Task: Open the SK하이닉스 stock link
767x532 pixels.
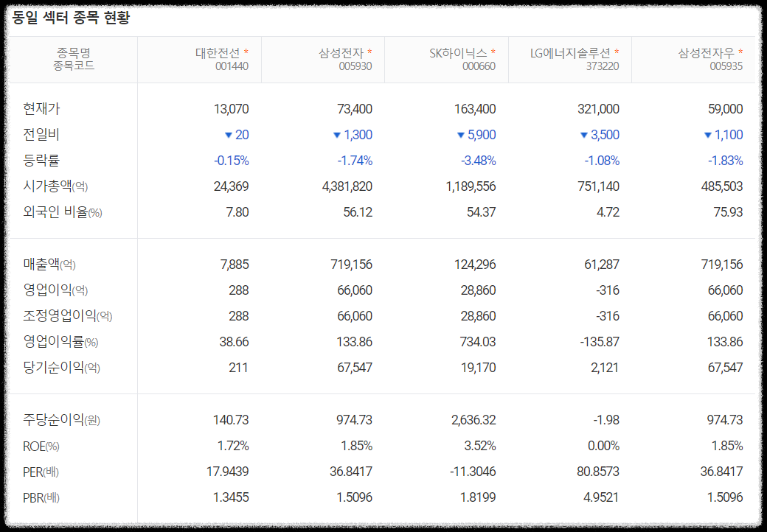Action: [x=458, y=53]
